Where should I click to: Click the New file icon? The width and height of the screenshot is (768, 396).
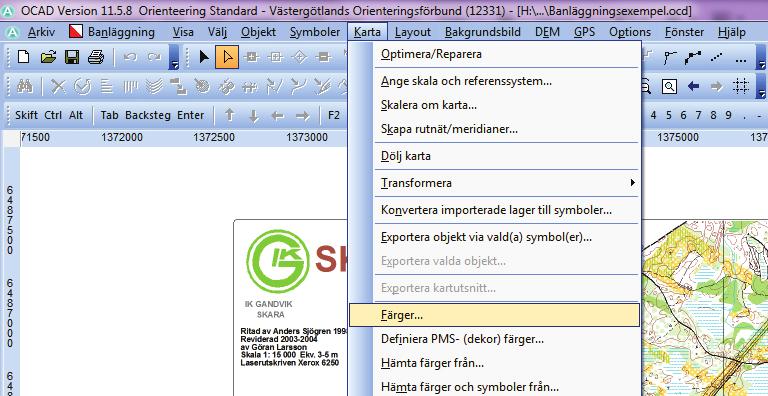pos(23,57)
